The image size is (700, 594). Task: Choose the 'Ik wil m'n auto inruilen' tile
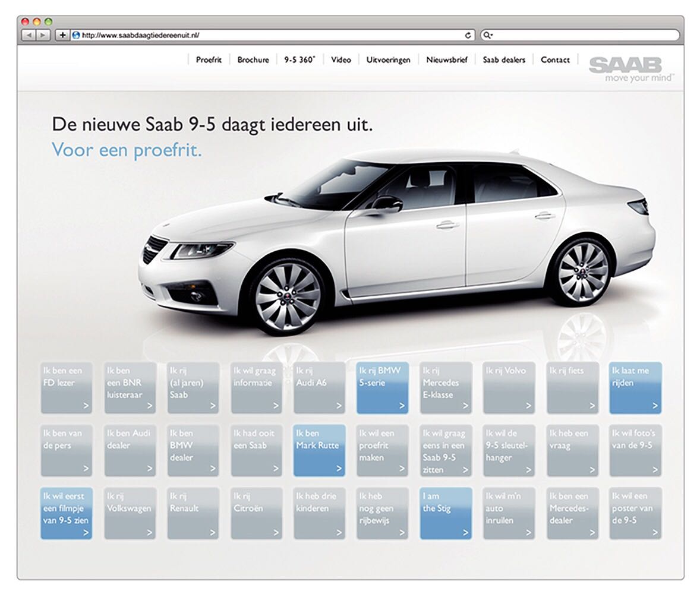pyautogui.click(x=509, y=513)
